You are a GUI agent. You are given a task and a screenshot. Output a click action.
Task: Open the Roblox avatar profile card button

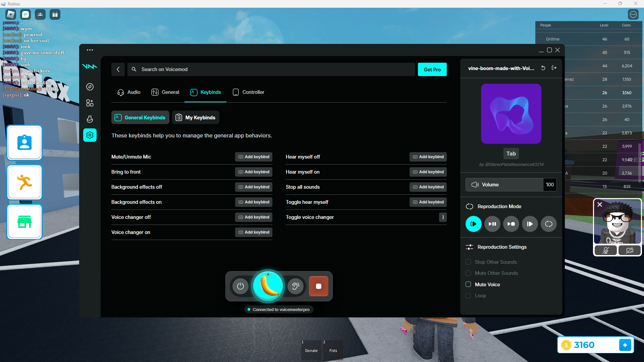24,143
